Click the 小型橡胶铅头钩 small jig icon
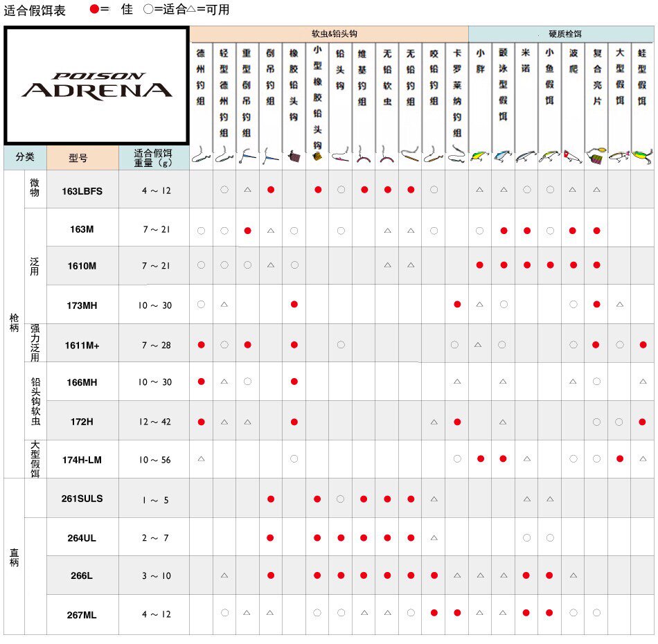The height and width of the screenshot is (644, 658). (x=317, y=156)
